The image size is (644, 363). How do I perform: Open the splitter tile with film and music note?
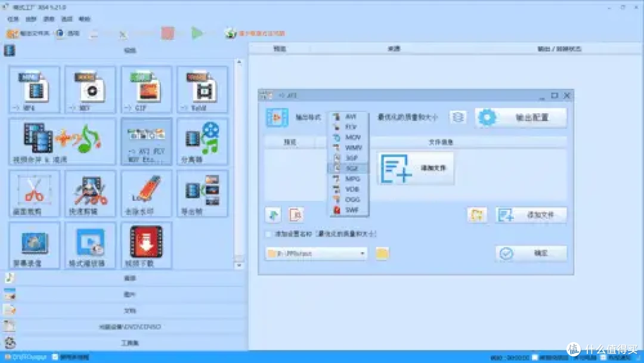[x=202, y=142]
